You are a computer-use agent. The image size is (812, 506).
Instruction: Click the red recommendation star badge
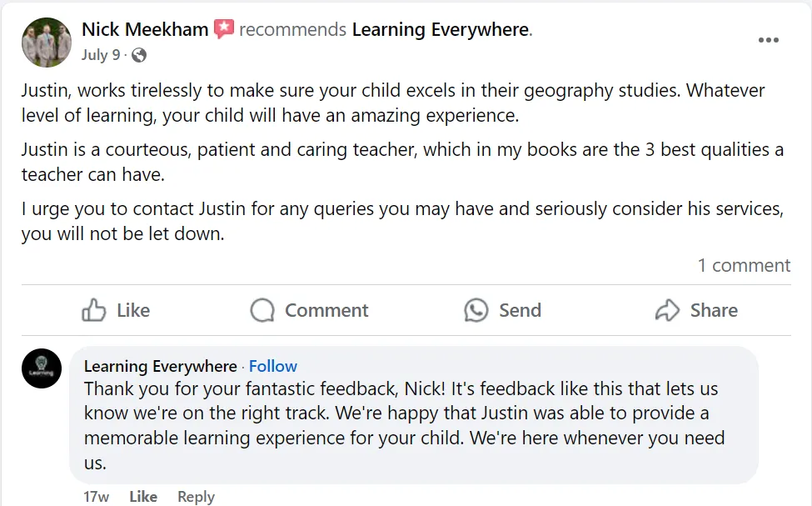[223, 30]
